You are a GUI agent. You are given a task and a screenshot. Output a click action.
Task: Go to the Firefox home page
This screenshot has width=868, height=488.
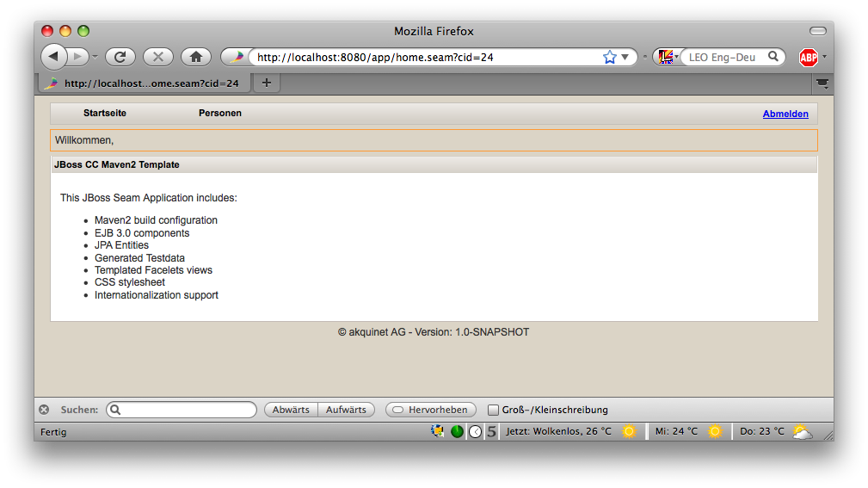pos(196,57)
